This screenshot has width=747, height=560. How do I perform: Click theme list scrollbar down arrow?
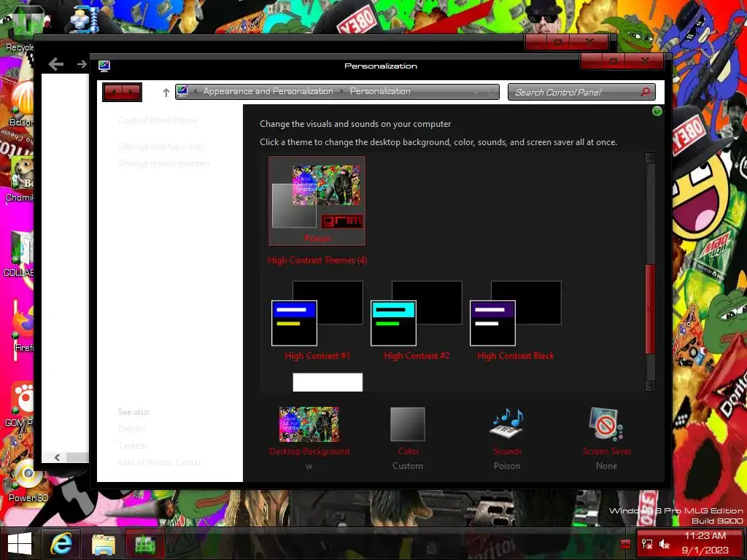(x=650, y=386)
